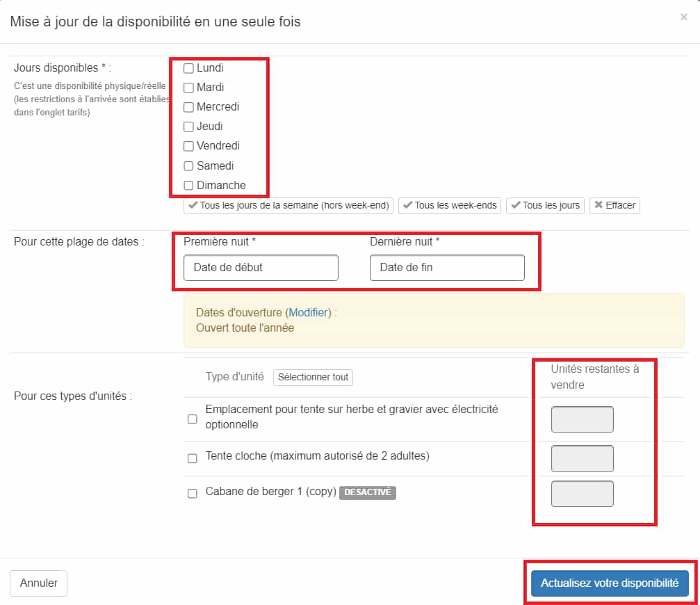
Task: Click the 'Dernière nuit' label
Action: (x=405, y=241)
